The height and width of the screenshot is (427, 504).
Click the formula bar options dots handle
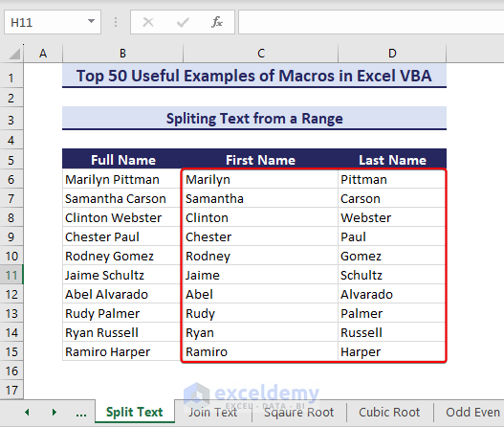coord(116,22)
